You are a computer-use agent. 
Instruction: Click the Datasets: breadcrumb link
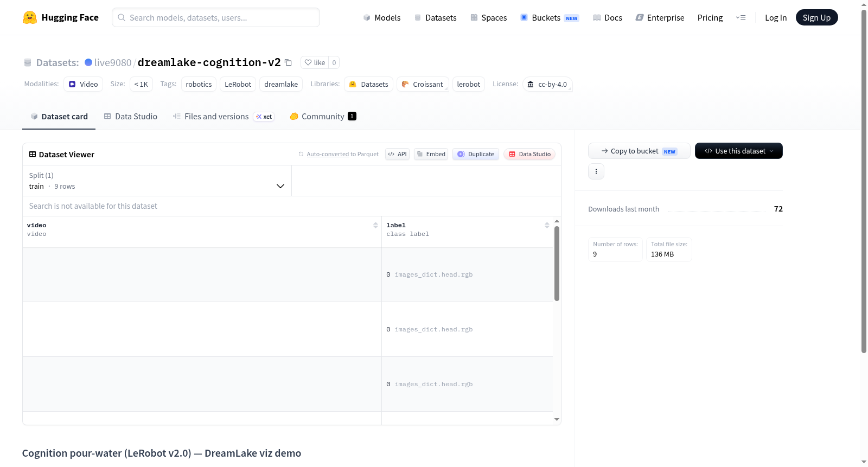pos(58,62)
